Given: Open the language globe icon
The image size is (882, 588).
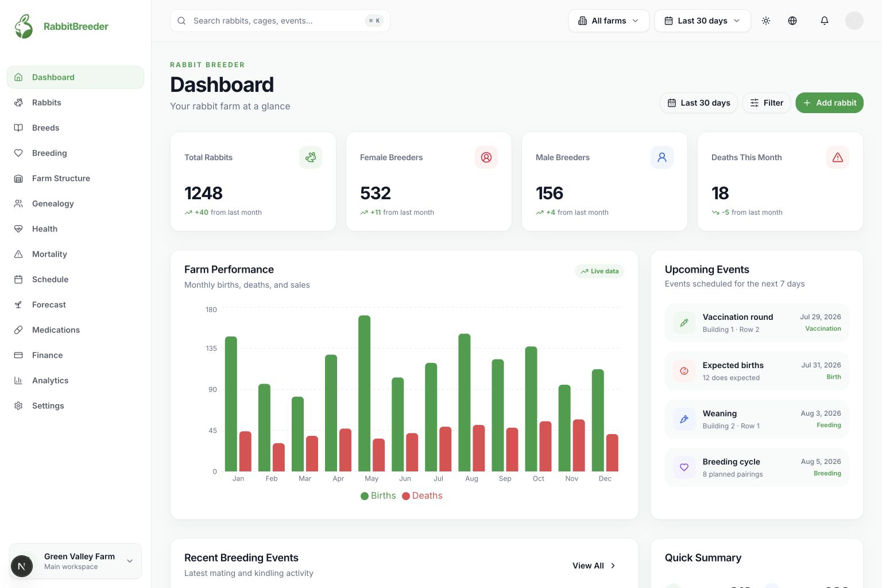Looking at the screenshot, I should (x=792, y=21).
